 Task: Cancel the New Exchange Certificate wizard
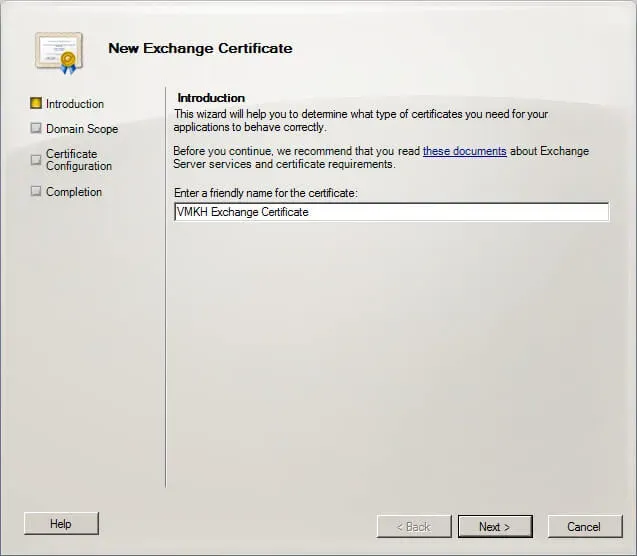click(585, 527)
